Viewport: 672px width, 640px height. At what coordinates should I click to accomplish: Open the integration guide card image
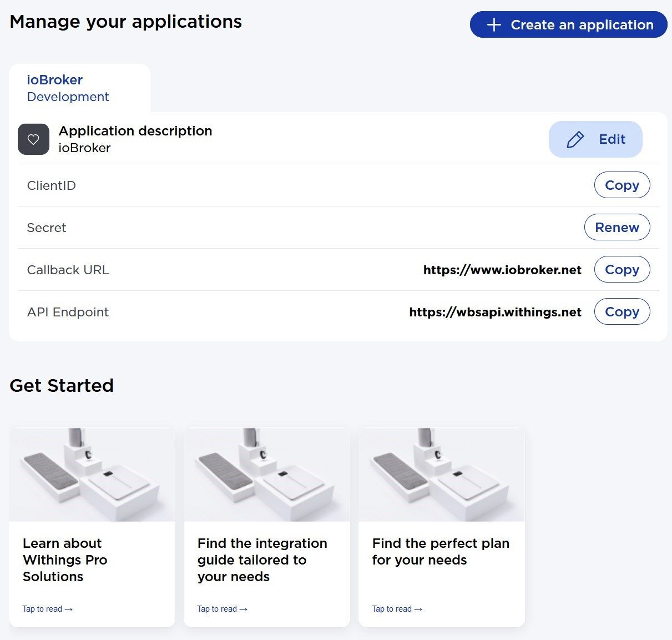pyautogui.click(x=267, y=475)
